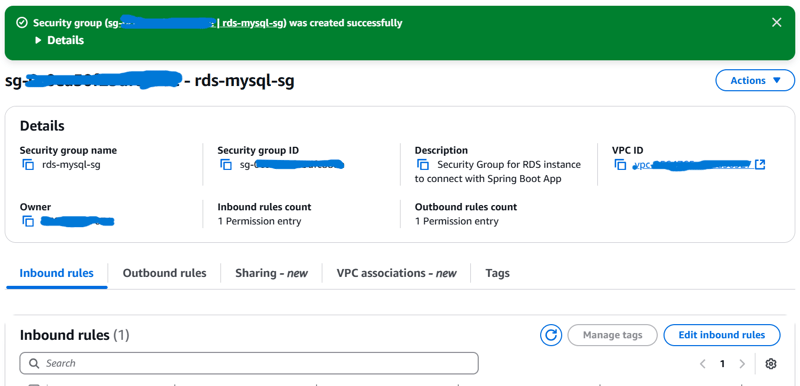The image size is (800, 386).
Task: Open the VPC associations - new tab
Action: (396, 273)
